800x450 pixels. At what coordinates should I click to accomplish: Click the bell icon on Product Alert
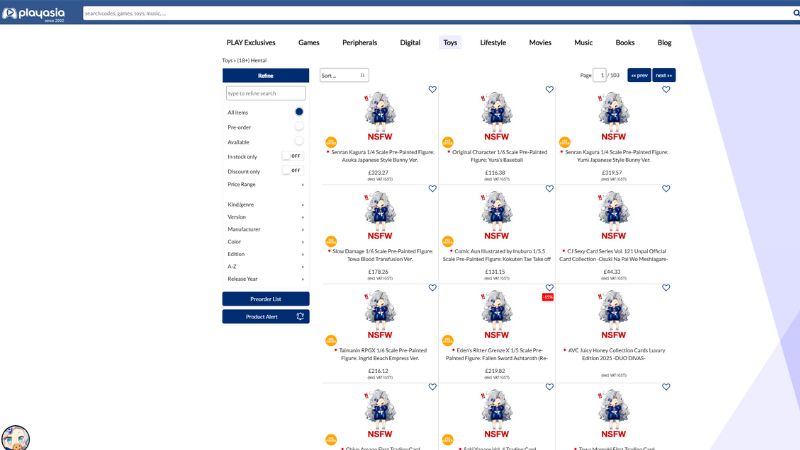pyautogui.click(x=300, y=316)
